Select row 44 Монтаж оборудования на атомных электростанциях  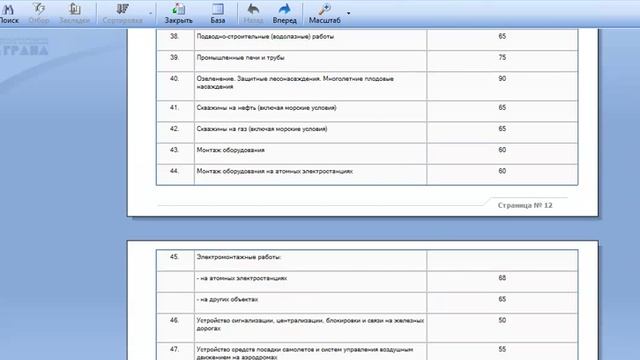point(275,171)
